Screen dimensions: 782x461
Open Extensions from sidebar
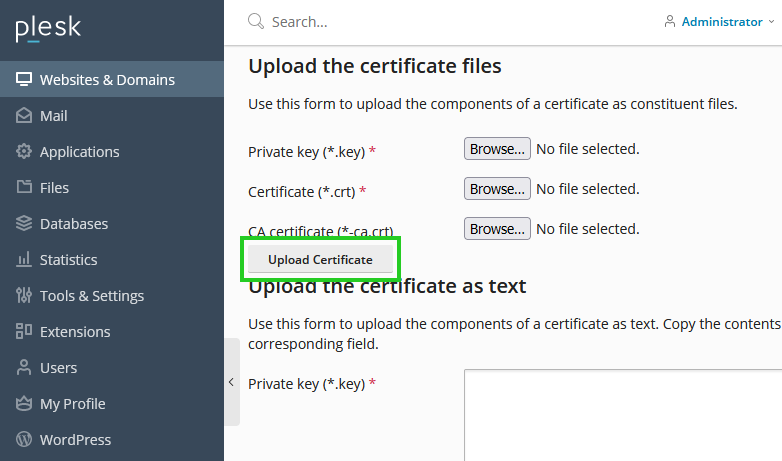(x=112, y=331)
